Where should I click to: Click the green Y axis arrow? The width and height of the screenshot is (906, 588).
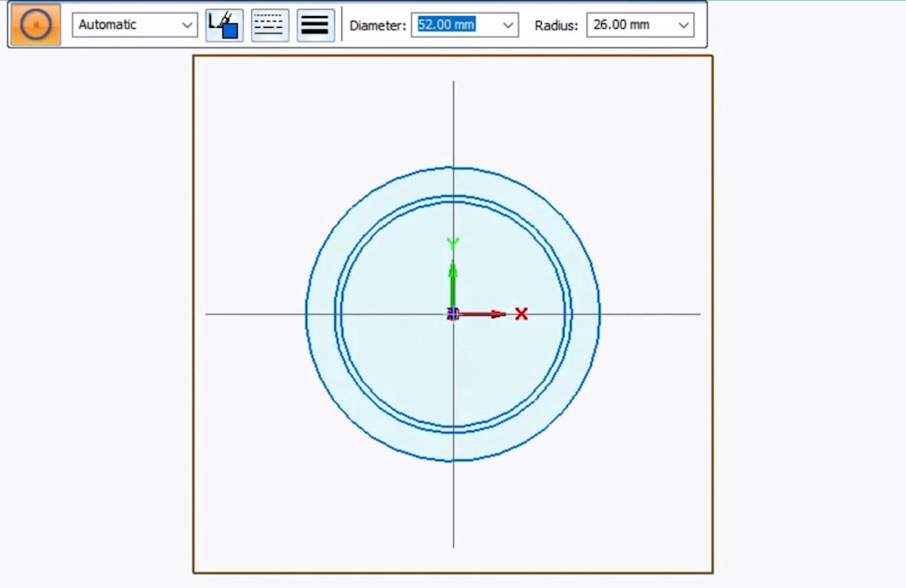(x=453, y=284)
